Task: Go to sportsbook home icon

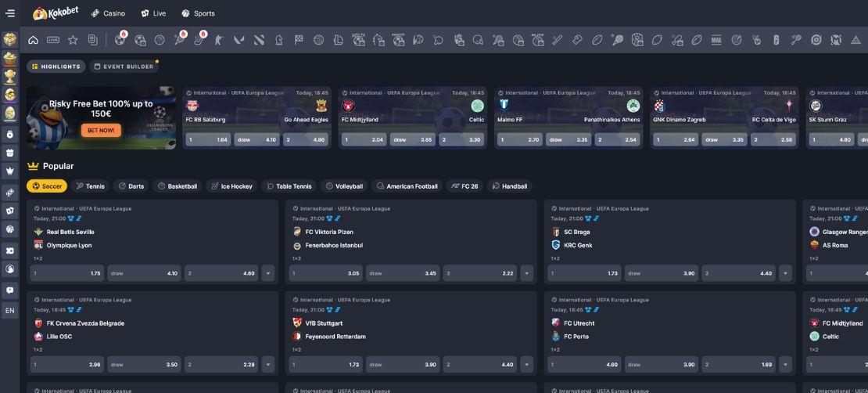Action: (33, 40)
